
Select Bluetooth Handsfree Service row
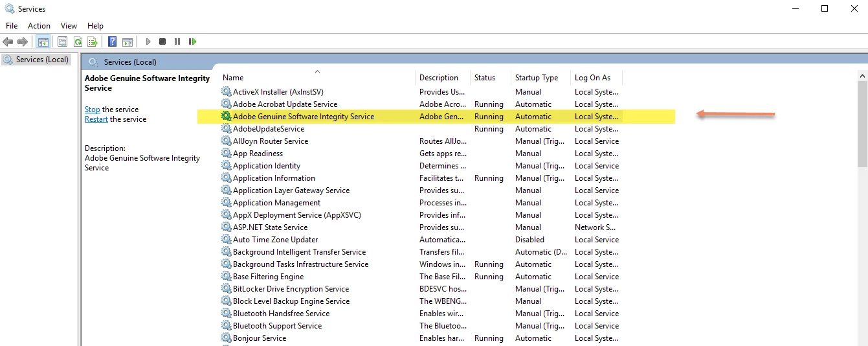click(421, 314)
